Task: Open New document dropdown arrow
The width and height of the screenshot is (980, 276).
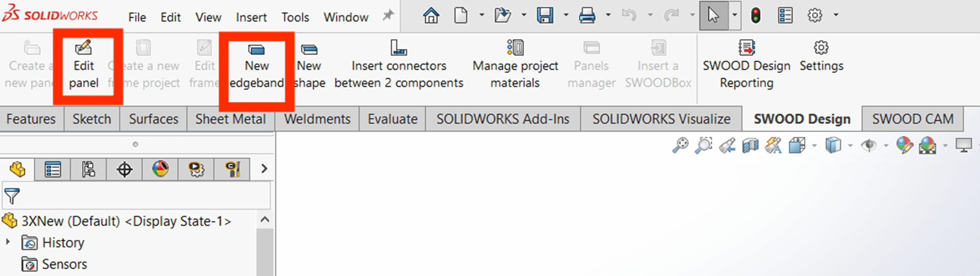Action: pyautogui.click(x=482, y=15)
